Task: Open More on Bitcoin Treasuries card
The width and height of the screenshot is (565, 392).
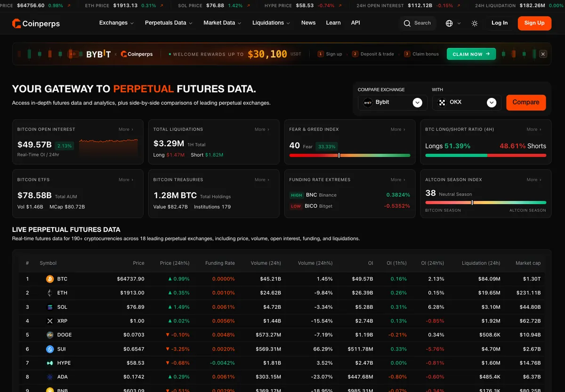Action: tap(262, 180)
